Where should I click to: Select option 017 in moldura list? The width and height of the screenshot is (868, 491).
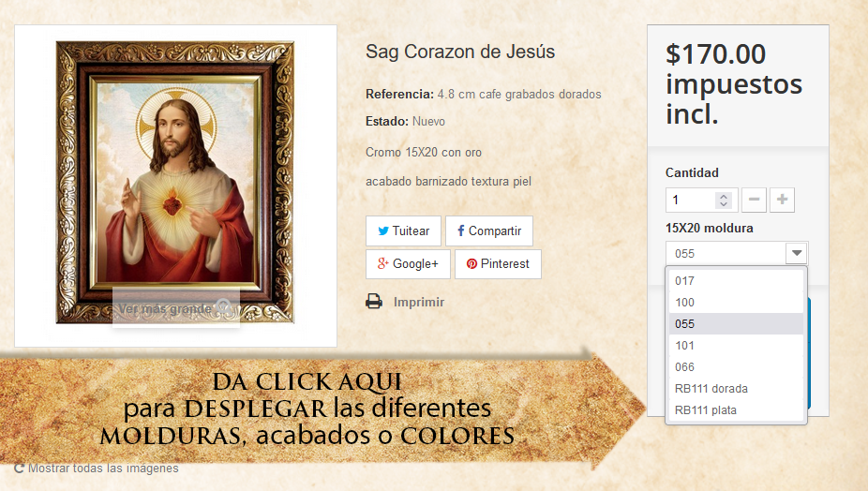coord(736,281)
